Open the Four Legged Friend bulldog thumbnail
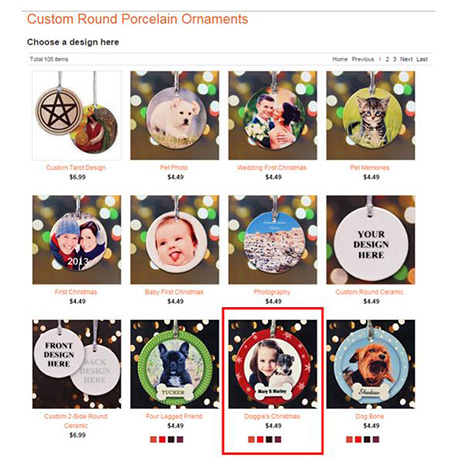 tap(175, 364)
